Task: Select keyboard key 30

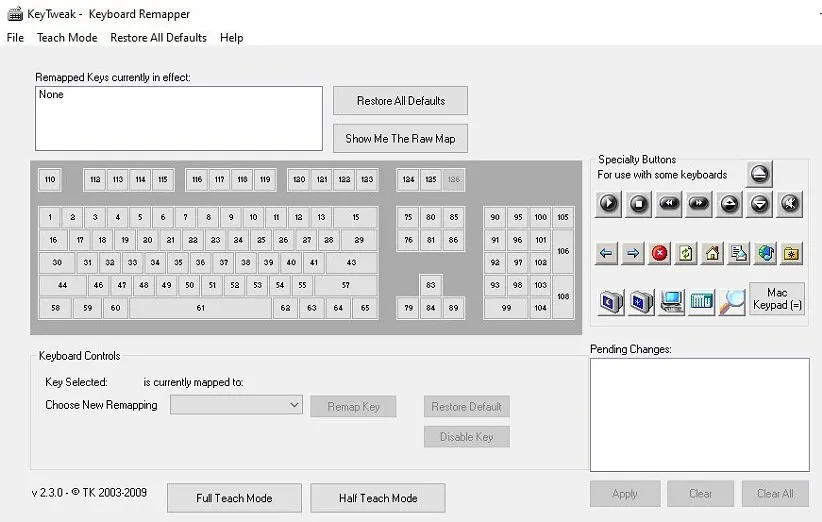Action: tap(57, 263)
